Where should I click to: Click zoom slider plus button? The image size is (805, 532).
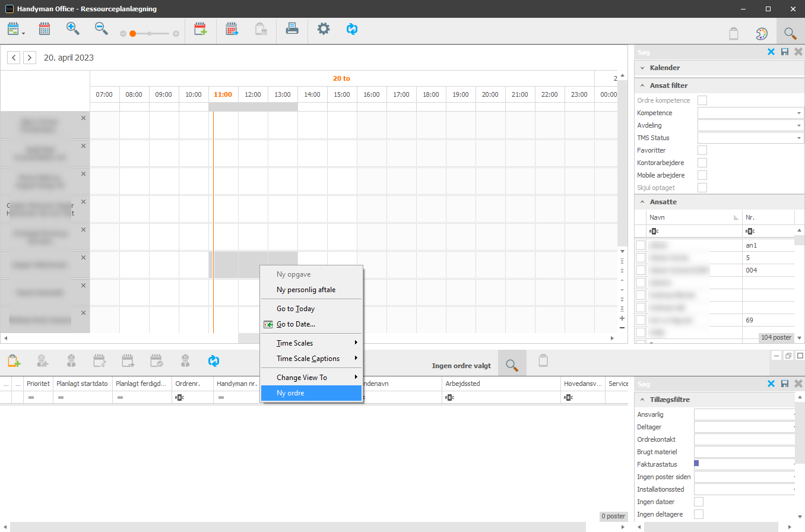click(x=176, y=34)
